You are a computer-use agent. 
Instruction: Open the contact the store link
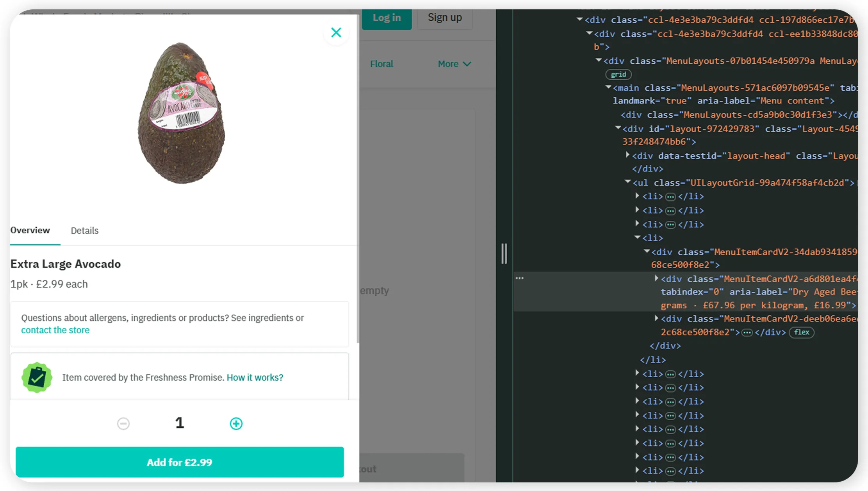tap(55, 330)
